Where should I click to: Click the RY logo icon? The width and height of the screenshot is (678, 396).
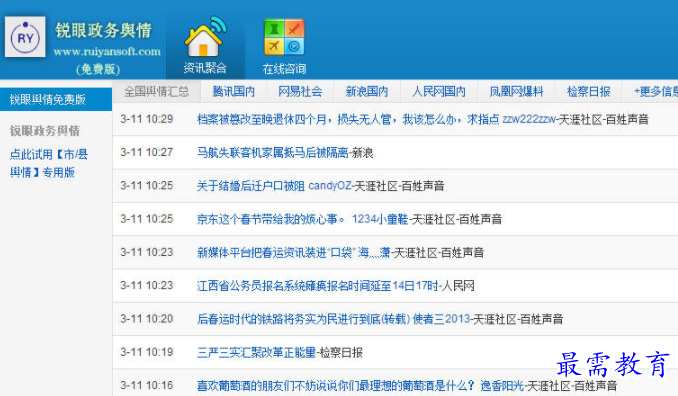25,37
